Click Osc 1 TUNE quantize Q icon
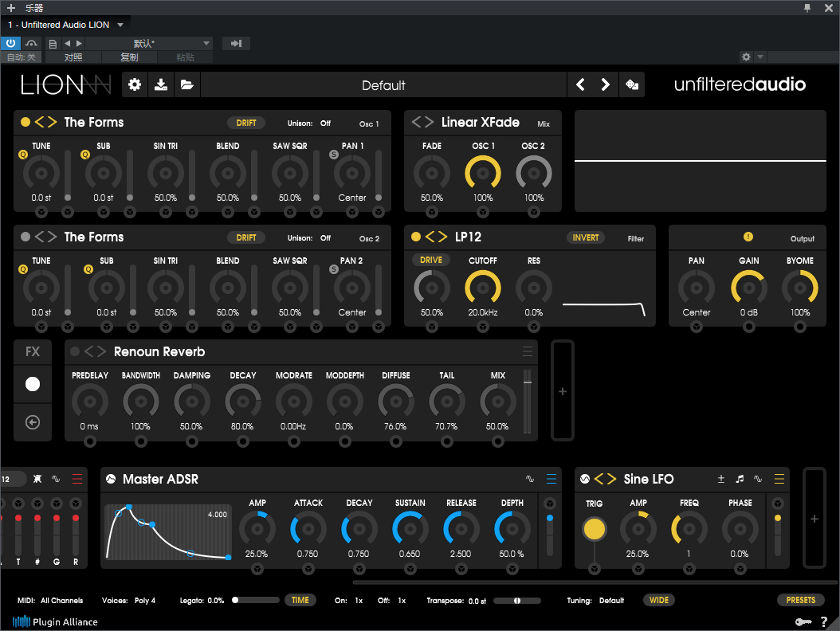The width and height of the screenshot is (840, 631). pos(23,155)
